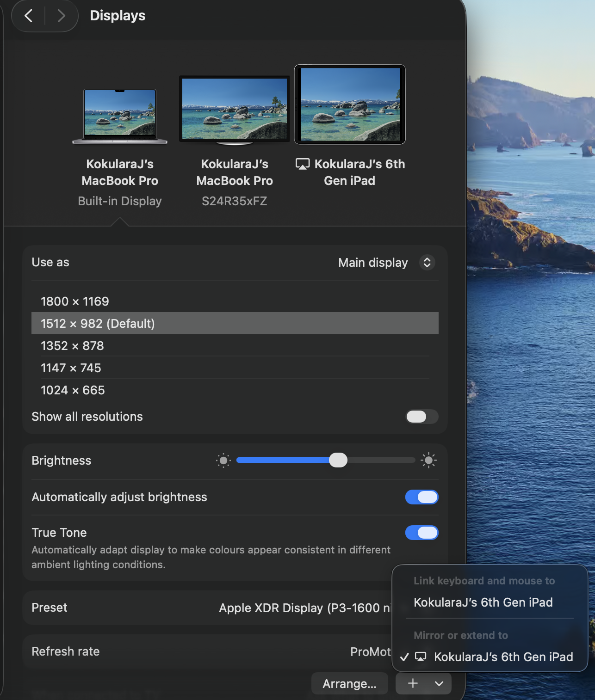Select the 1147 × 745 resolution
Image resolution: width=595 pixels, height=700 pixels.
235,368
